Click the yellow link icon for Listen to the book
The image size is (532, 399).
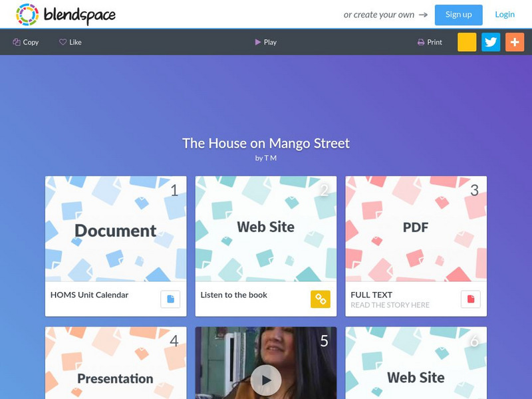pyautogui.click(x=321, y=299)
